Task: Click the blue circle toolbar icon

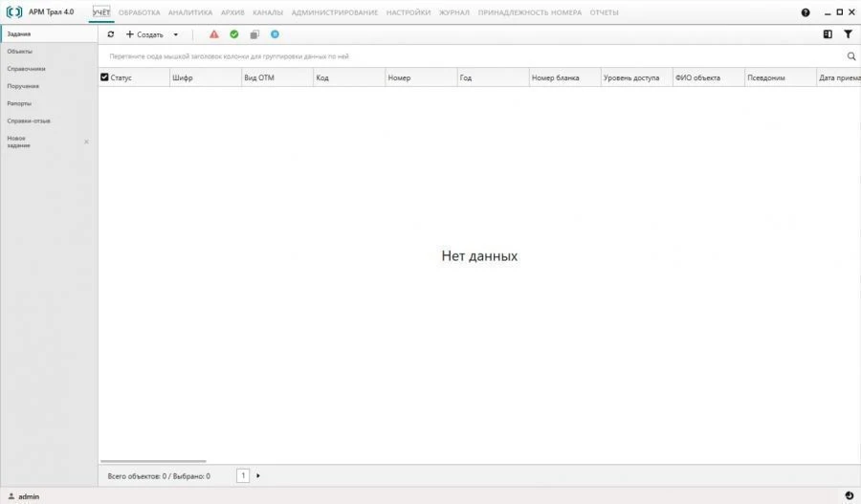Action: coord(275,34)
